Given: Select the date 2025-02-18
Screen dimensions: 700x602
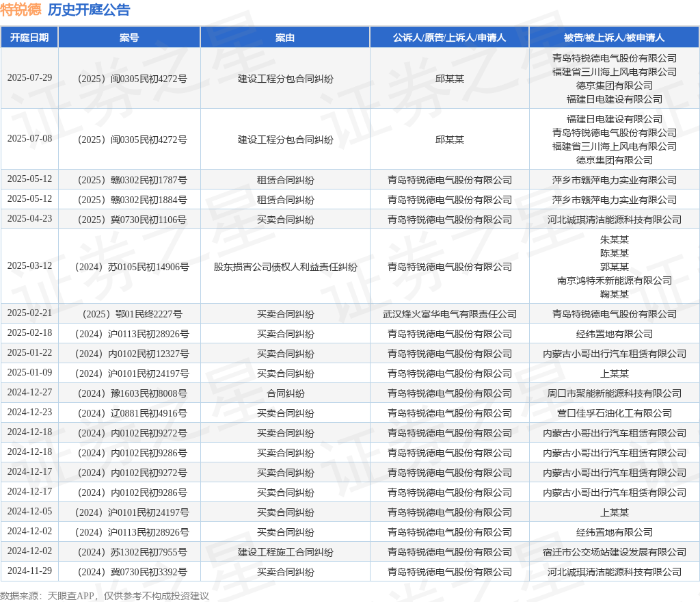Looking at the screenshot, I should tap(29, 332).
